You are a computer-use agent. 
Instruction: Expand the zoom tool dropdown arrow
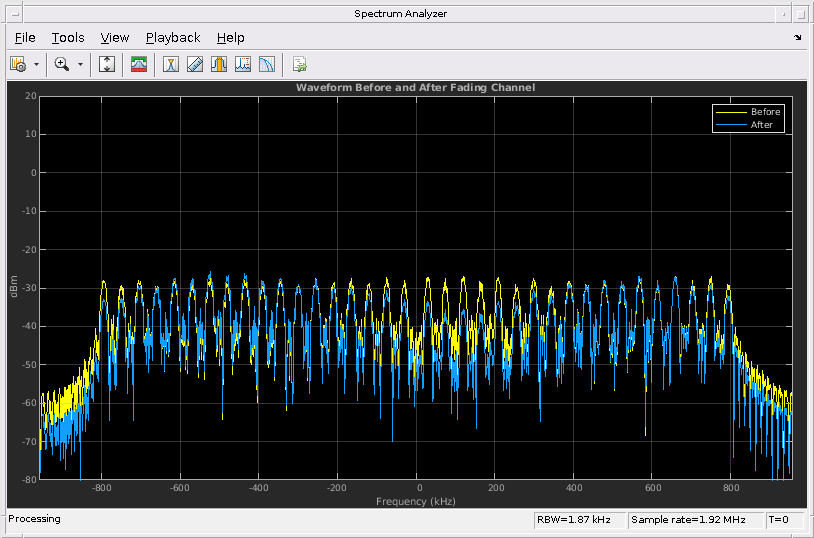(x=81, y=64)
